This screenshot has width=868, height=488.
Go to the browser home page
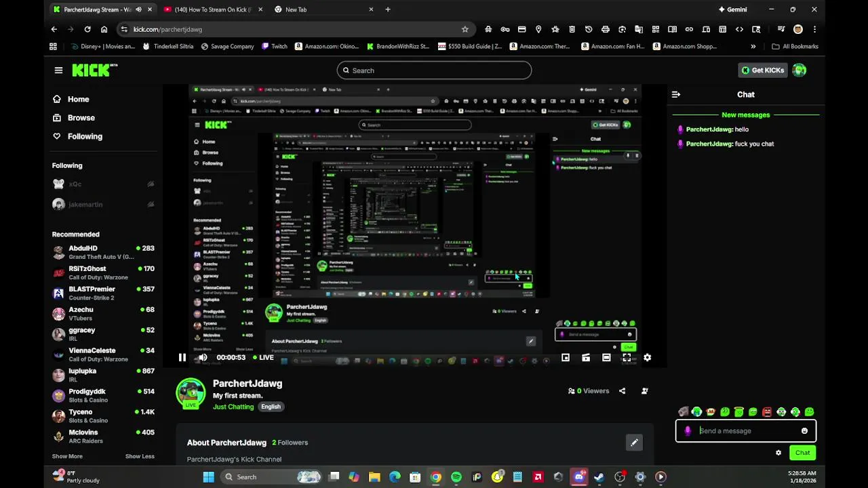104,29
